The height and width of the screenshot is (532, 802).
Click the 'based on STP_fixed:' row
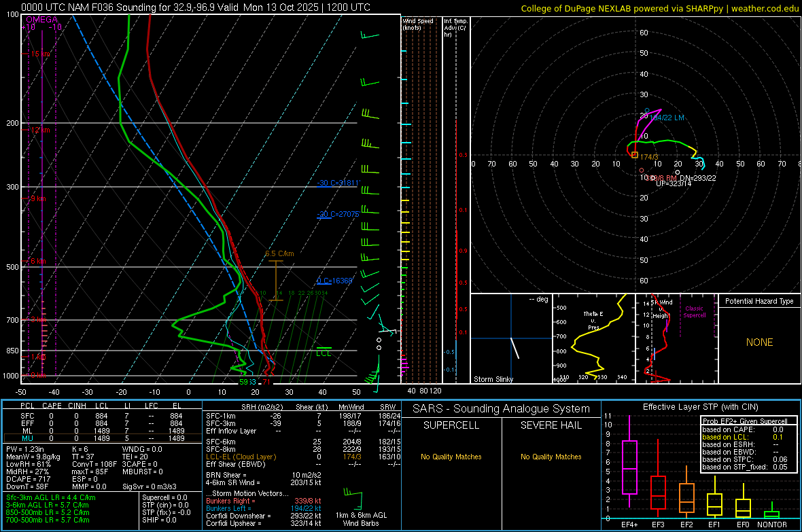745,467
